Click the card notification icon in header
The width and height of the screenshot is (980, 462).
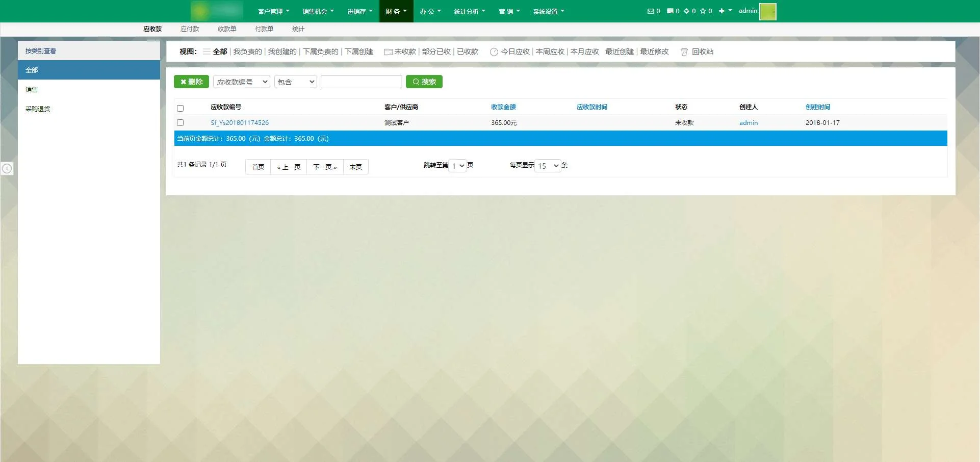coord(670,11)
